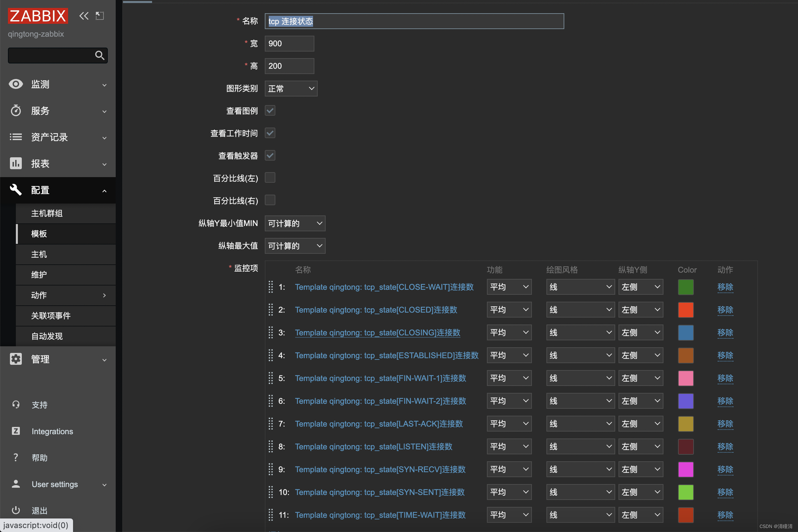The height and width of the screenshot is (532, 798).
Task: Enable the 百分比线(左) checkbox
Action: 270,178
